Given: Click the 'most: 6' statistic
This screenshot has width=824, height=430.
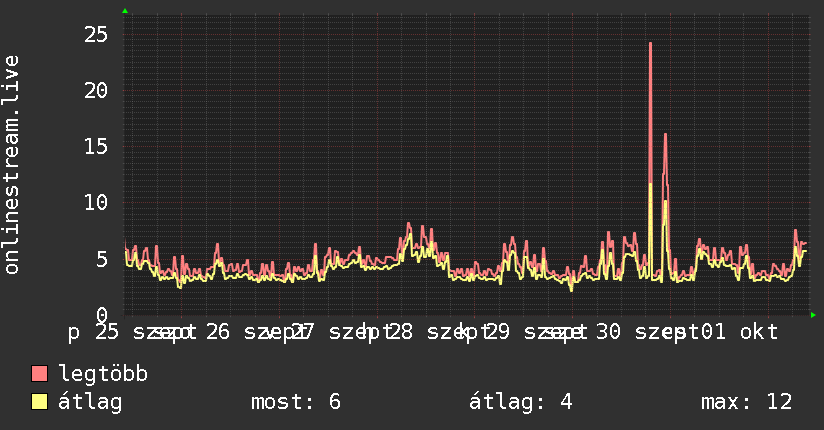Looking at the screenshot, I should click(x=296, y=402).
